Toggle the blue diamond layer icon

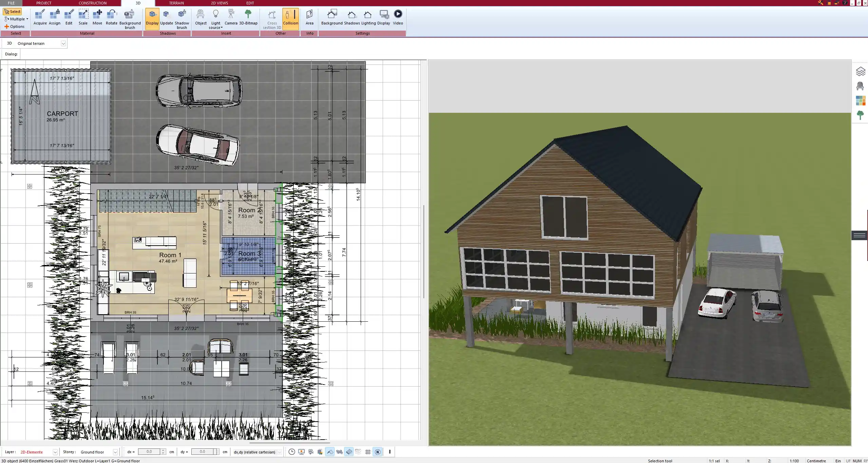pyautogui.click(x=349, y=452)
